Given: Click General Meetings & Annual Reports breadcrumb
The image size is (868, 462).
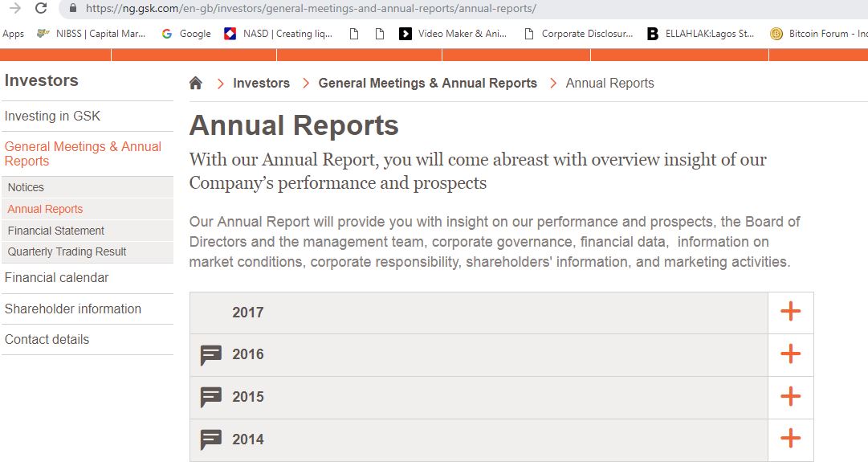Looking at the screenshot, I should (x=427, y=84).
